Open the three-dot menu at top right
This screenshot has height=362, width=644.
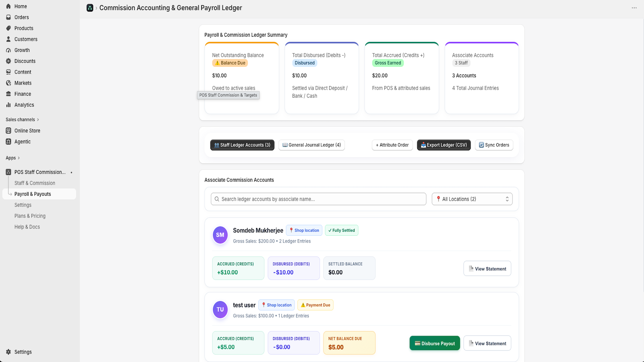coord(634,8)
